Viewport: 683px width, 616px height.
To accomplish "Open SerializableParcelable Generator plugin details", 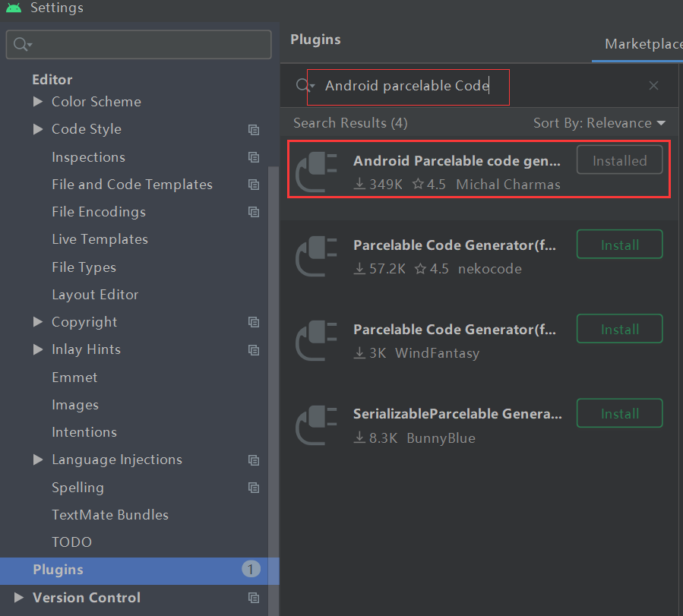I will (x=457, y=413).
